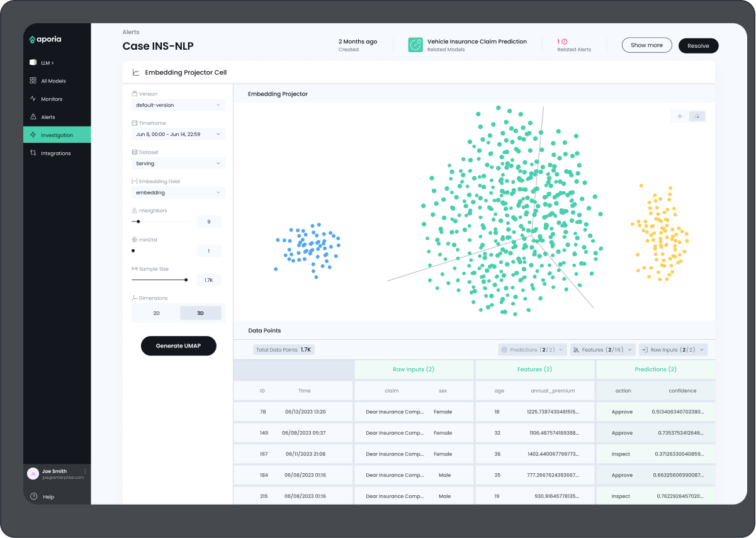Click the Time column header
The height and width of the screenshot is (538, 756).
click(x=305, y=391)
